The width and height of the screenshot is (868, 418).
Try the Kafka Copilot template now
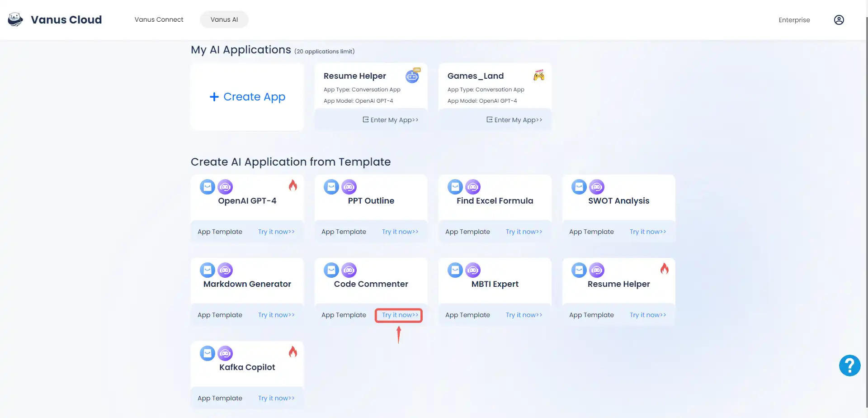[276, 398]
